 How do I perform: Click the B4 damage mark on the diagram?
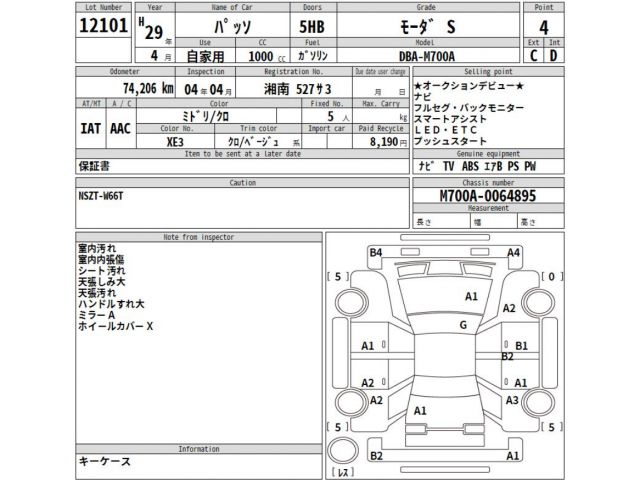376,253
